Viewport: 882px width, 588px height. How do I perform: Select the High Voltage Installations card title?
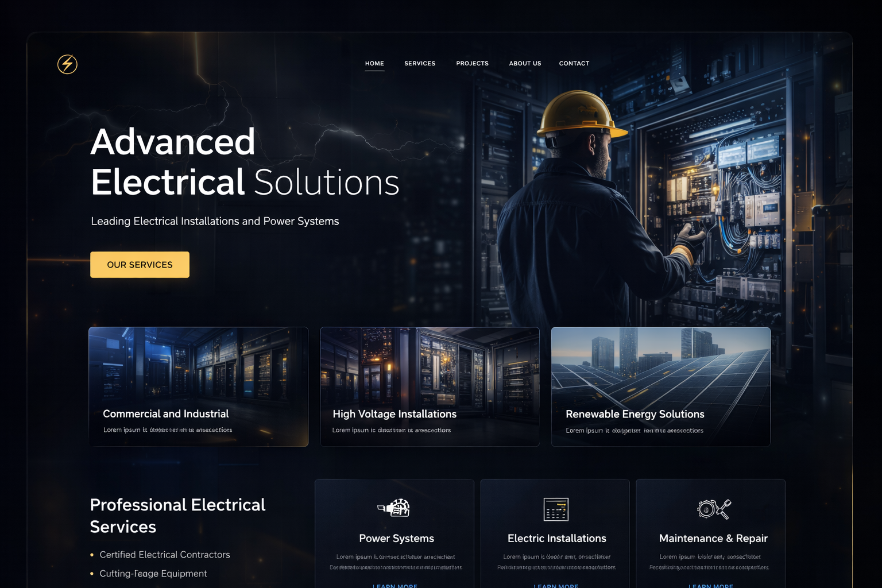[x=394, y=414]
